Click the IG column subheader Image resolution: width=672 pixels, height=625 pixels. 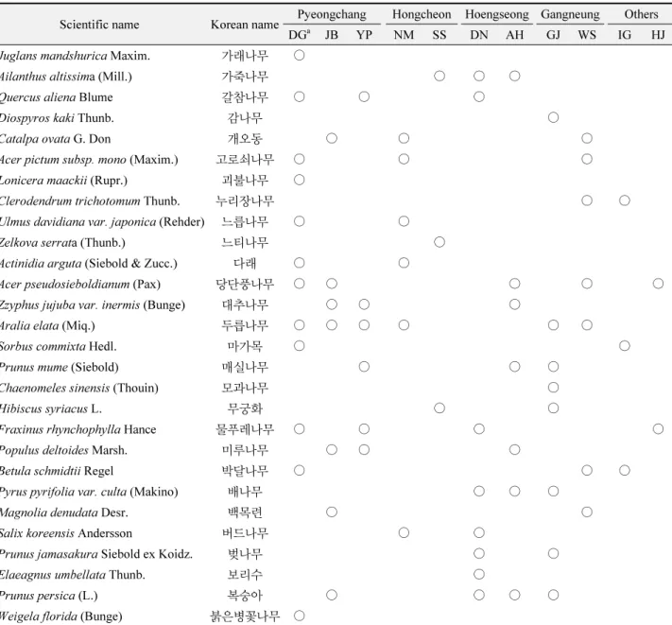click(x=625, y=35)
